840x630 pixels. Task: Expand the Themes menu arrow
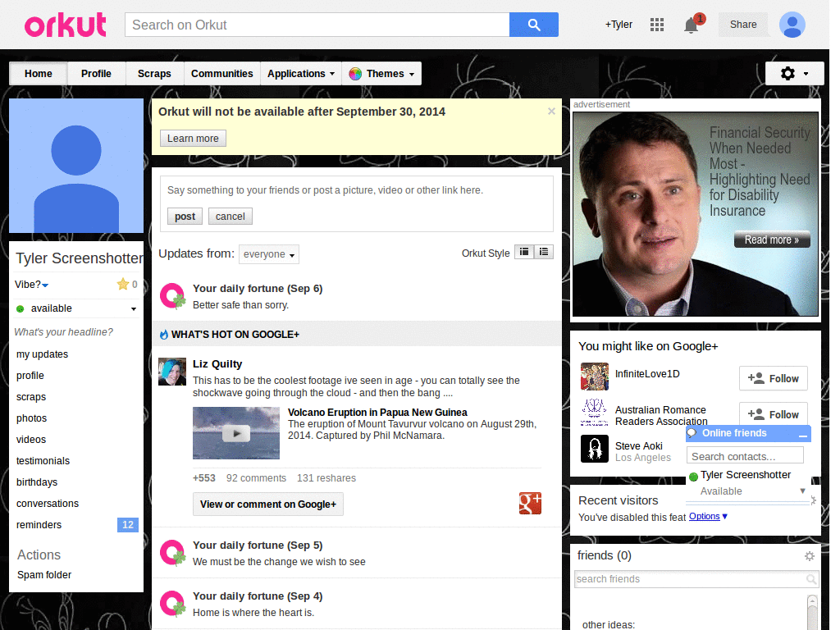(412, 75)
